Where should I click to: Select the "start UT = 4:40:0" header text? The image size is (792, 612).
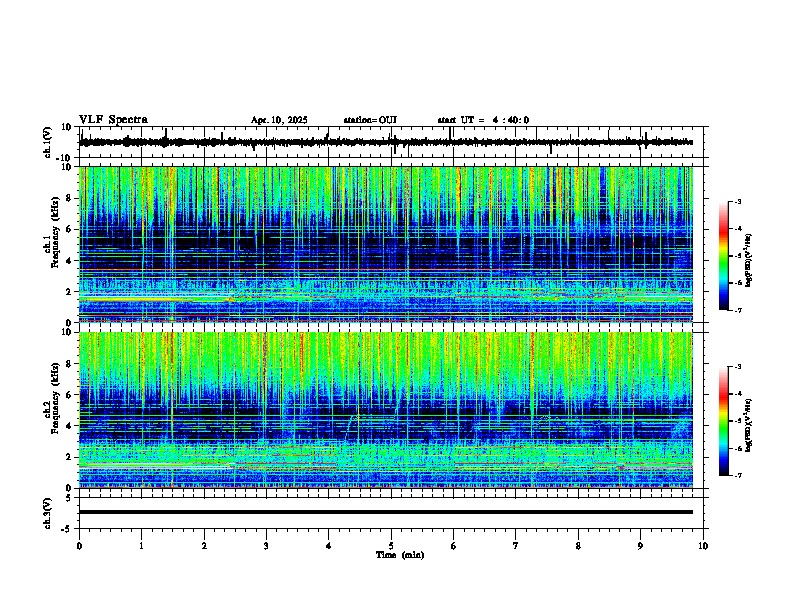pos(483,120)
